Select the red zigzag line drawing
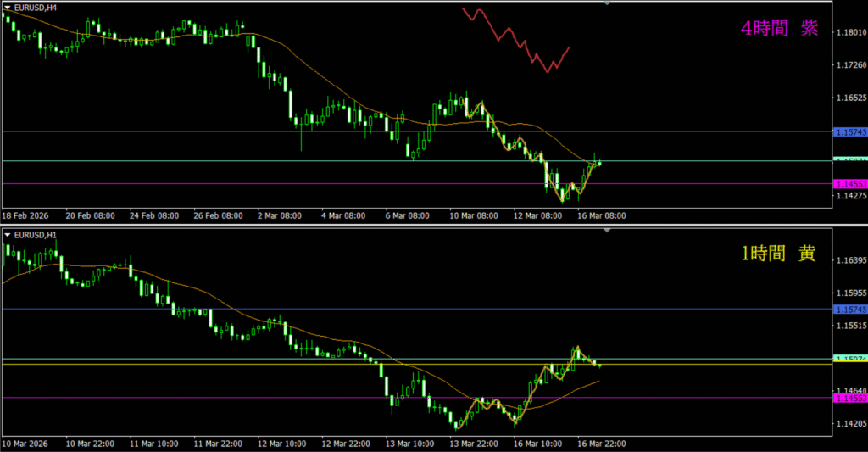This screenshot has width=868, height=452. point(513,38)
